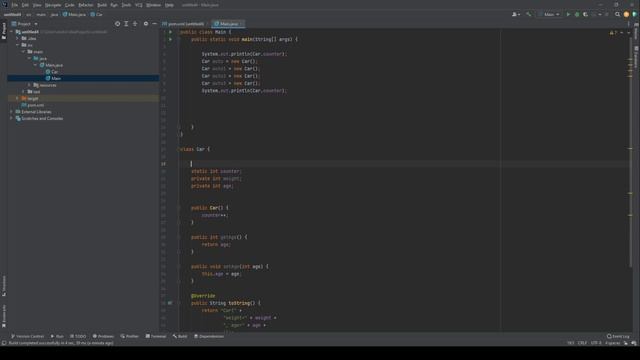Open the Window menu
Image resolution: width=640 pixels, height=360 pixels.
[153, 5]
